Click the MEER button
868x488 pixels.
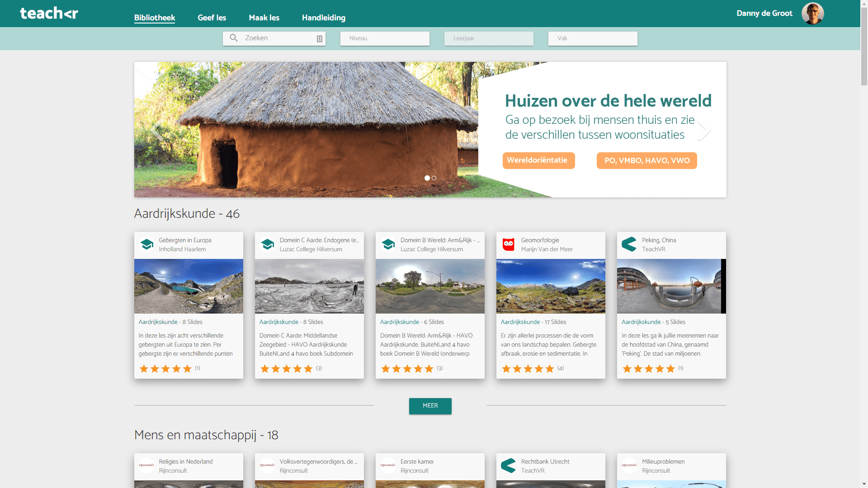click(430, 406)
